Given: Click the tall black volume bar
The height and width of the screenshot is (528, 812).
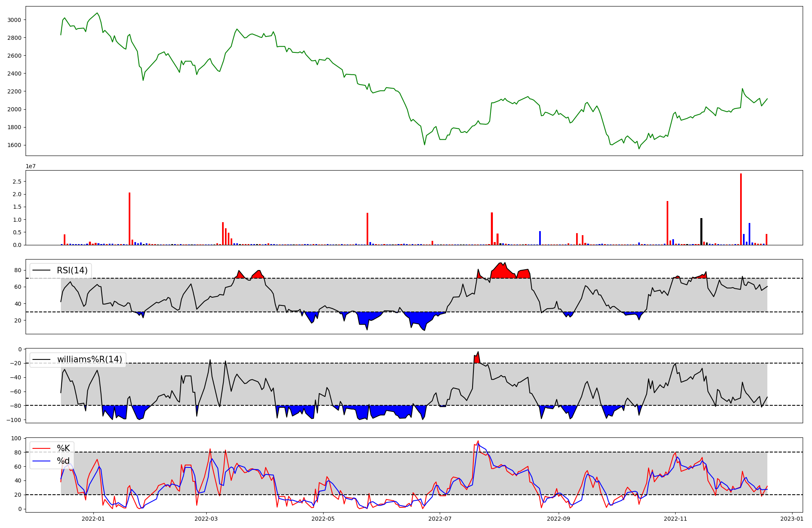Looking at the screenshot, I should point(701,232).
